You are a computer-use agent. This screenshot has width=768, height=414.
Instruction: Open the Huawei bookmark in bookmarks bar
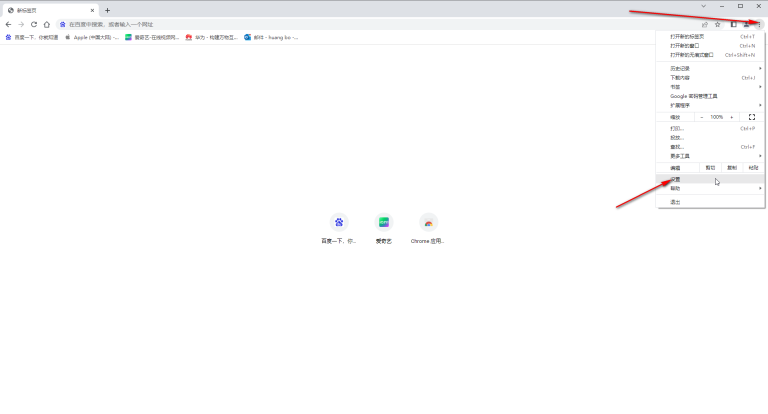point(212,37)
